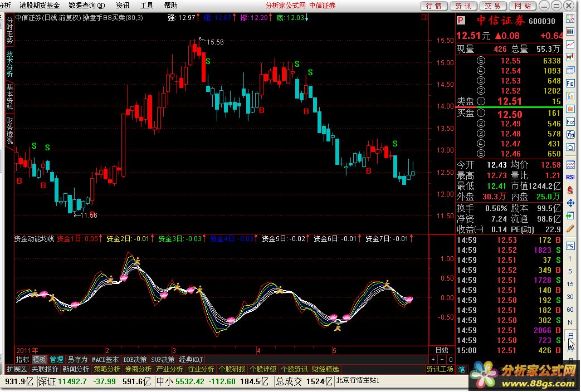Select the N custom period option
The height and width of the screenshot is (392, 581).
tap(570, 322)
